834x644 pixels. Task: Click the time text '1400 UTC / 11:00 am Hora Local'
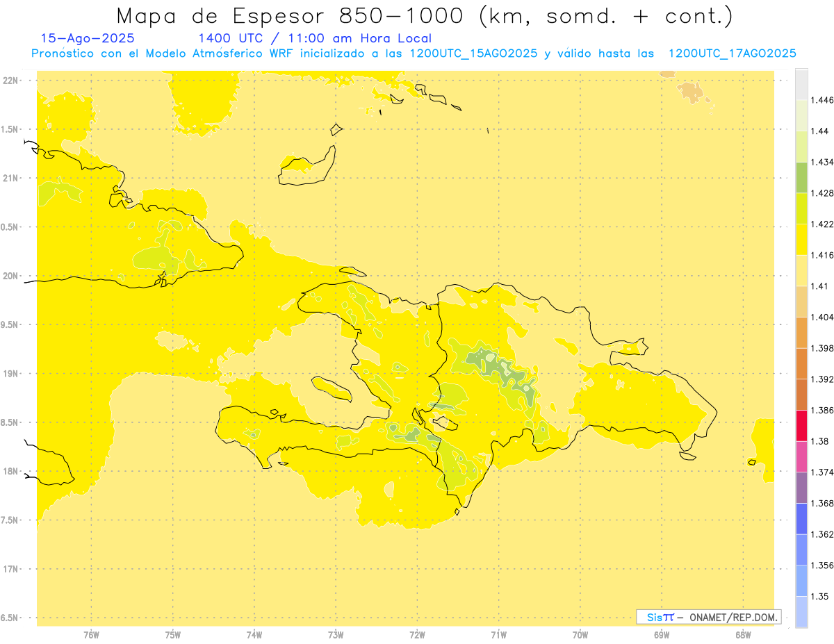click(x=315, y=39)
